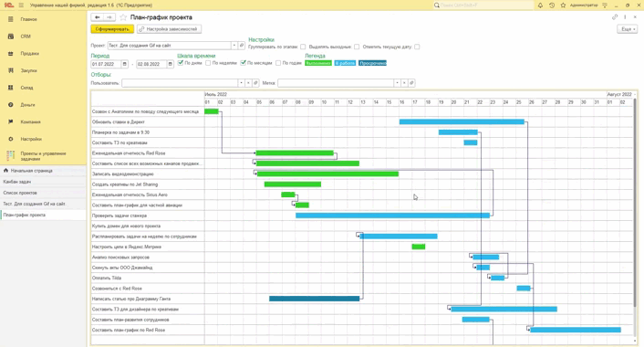
Task: Add the page to favorites with the star icon
Action: [123, 17]
